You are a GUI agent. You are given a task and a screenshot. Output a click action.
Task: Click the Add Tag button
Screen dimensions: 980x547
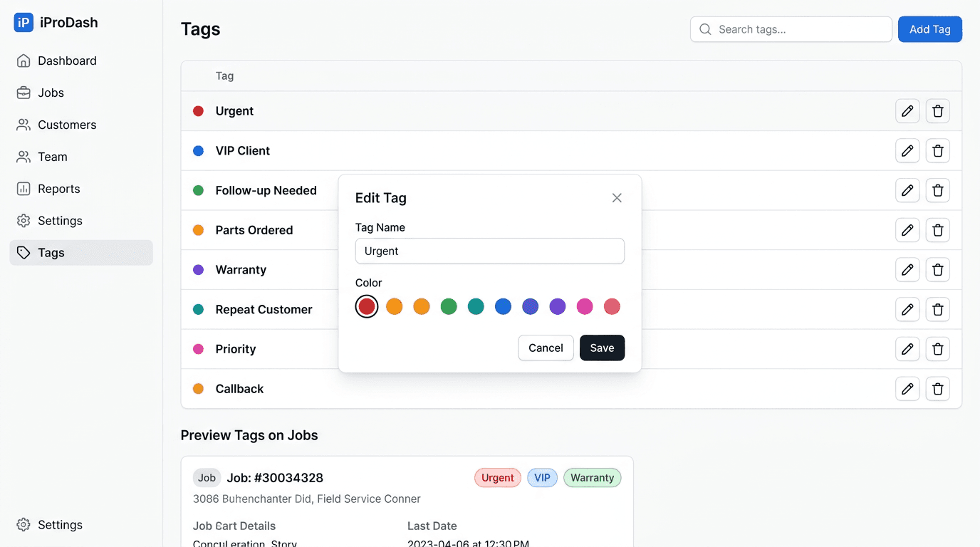(x=930, y=29)
